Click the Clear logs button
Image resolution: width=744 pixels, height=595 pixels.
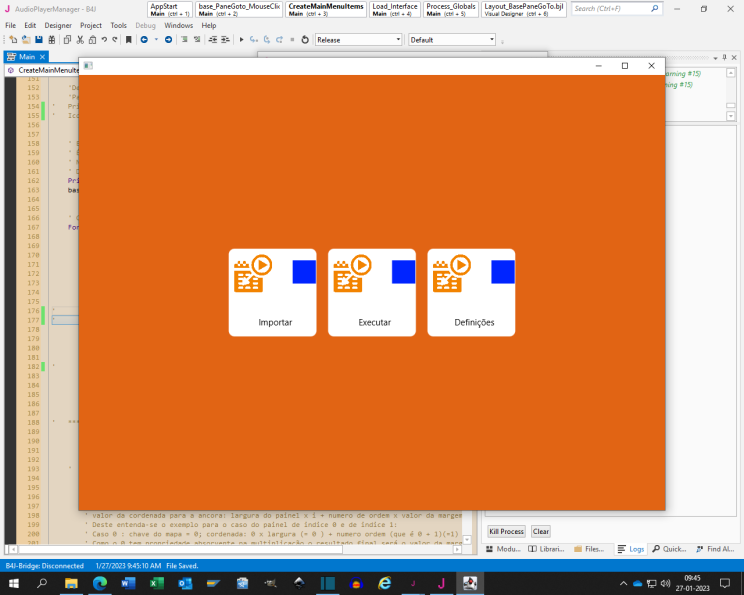click(541, 531)
